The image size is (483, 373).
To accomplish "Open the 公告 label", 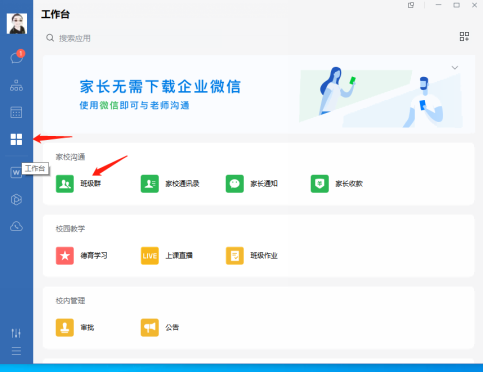I will (x=172, y=328).
